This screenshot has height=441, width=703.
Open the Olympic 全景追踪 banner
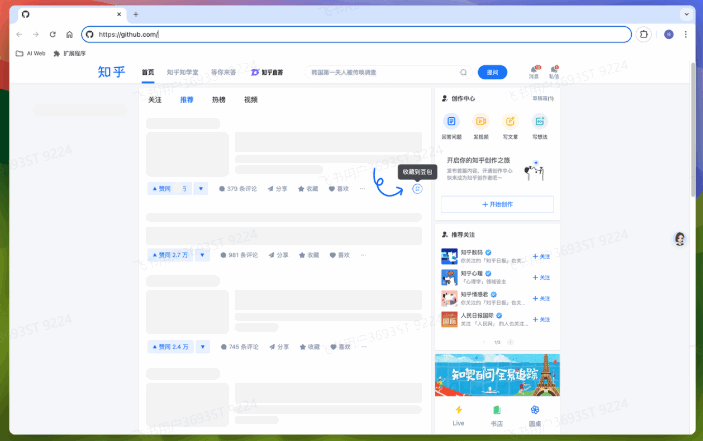coord(497,375)
